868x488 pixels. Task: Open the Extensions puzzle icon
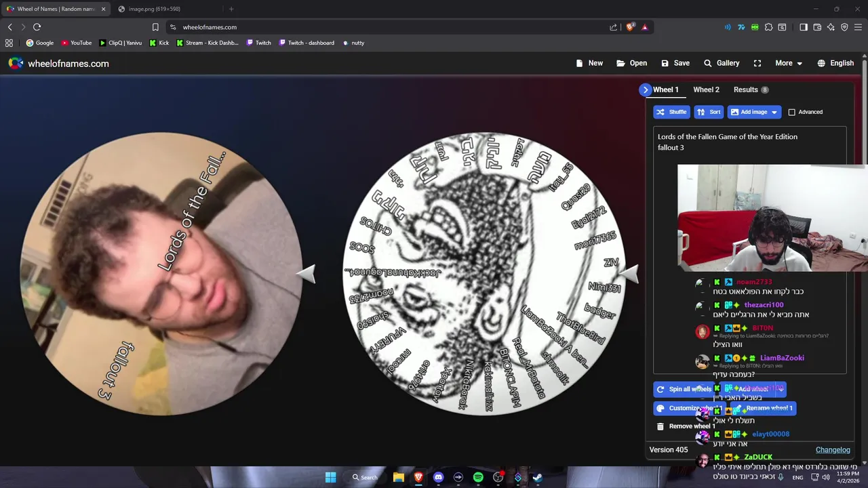768,27
